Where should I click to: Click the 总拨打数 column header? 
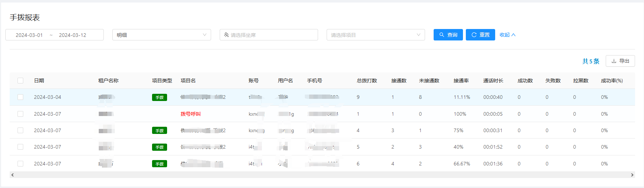coord(367,81)
